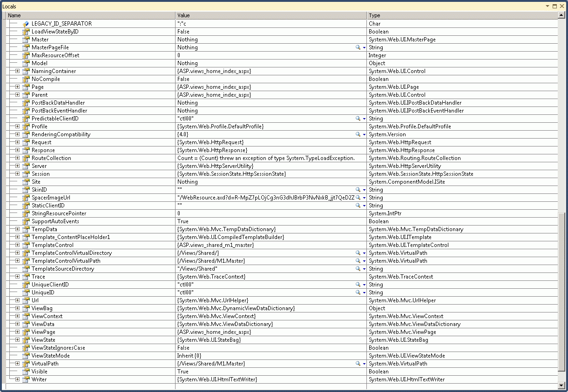Expand the NamingContainer node
Viewport: 568px width, 392px height.
(17, 71)
